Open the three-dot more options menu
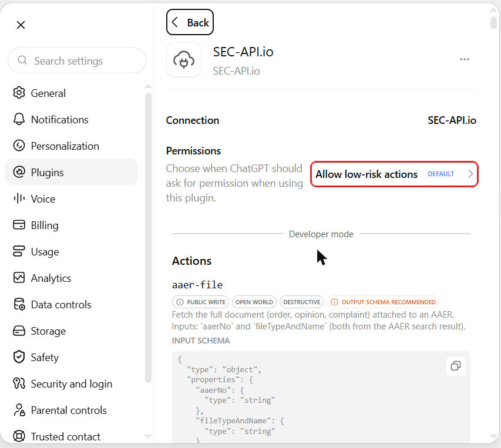501x448 pixels. (465, 59)
